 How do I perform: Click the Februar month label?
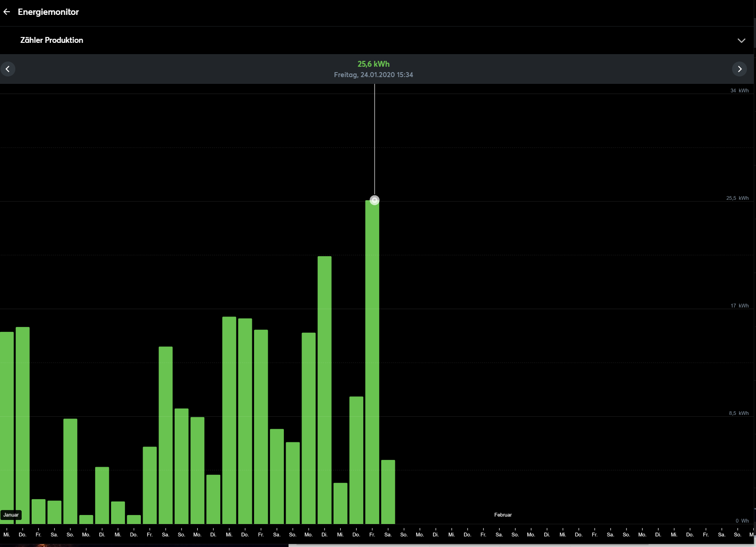tap(503, 515)
